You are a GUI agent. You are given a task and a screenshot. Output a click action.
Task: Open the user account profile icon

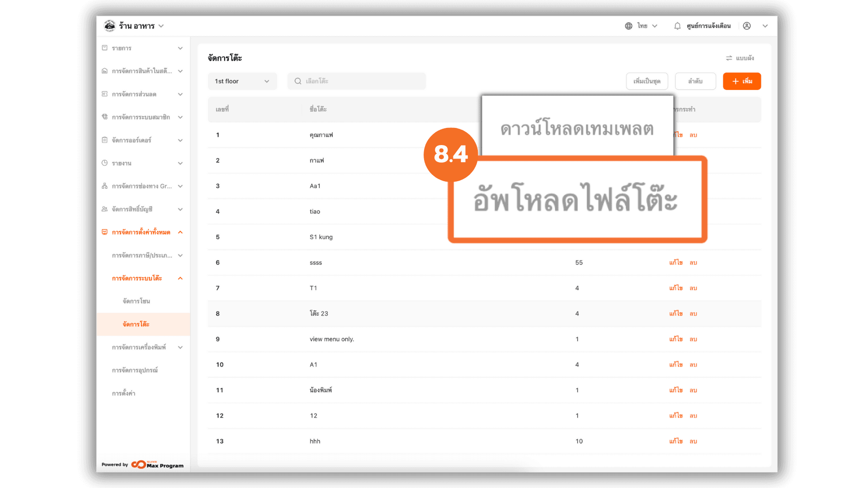tap(747, 26)
